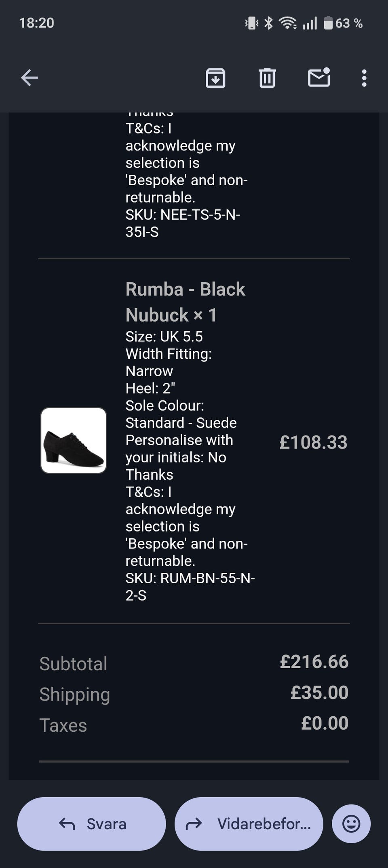Delete the email with trash icon
This screenshot has height=868, width=388.
(x=267, y=78)
